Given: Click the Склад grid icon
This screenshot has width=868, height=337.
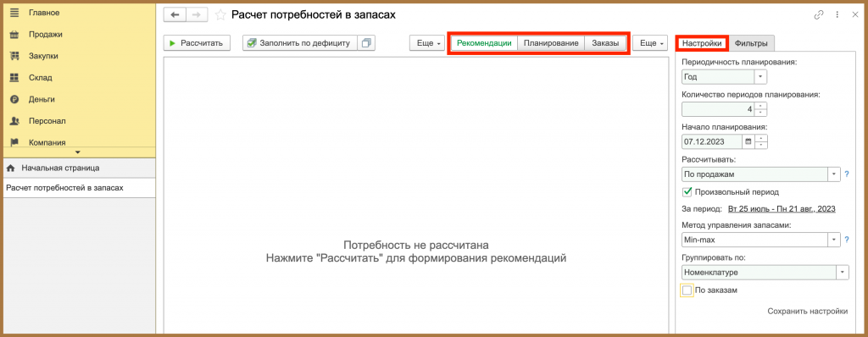Looking at the screenshot, I should tap(15, 77).
